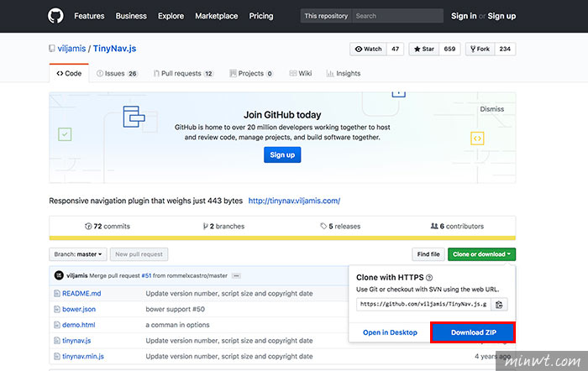Click the GitHub octocat logo
The height and width of the screenshot is (371, 588).
[x=55, y=16]
